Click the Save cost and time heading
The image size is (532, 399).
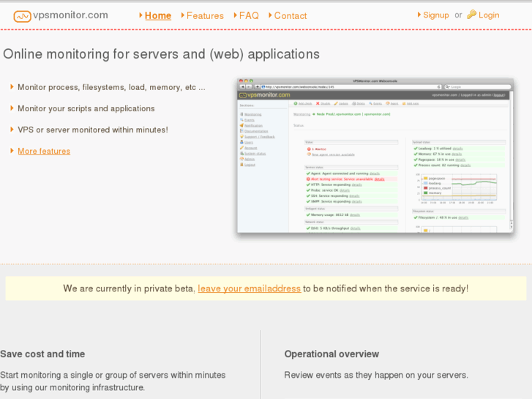tap(42, 354)
